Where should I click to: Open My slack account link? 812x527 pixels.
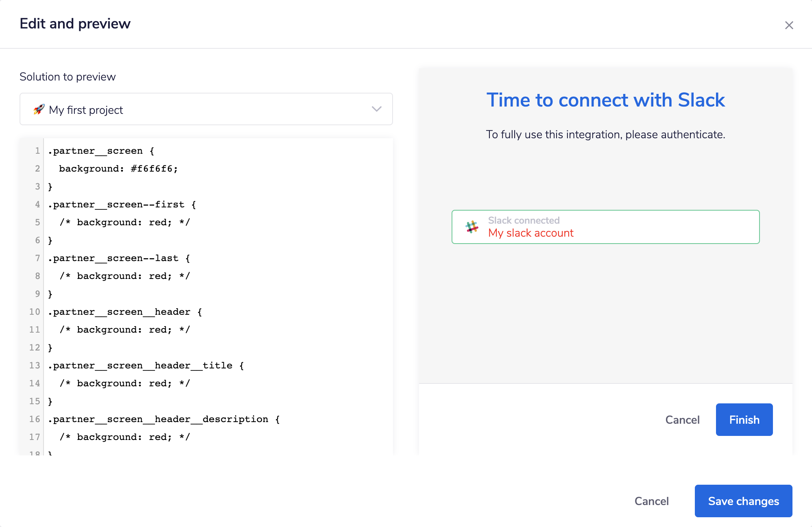point(530,233)
